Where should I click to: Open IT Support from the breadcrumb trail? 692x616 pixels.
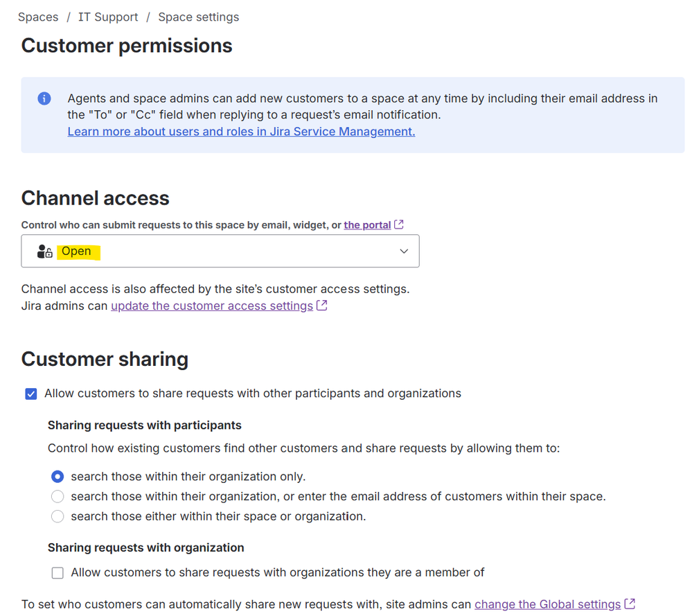108,17
